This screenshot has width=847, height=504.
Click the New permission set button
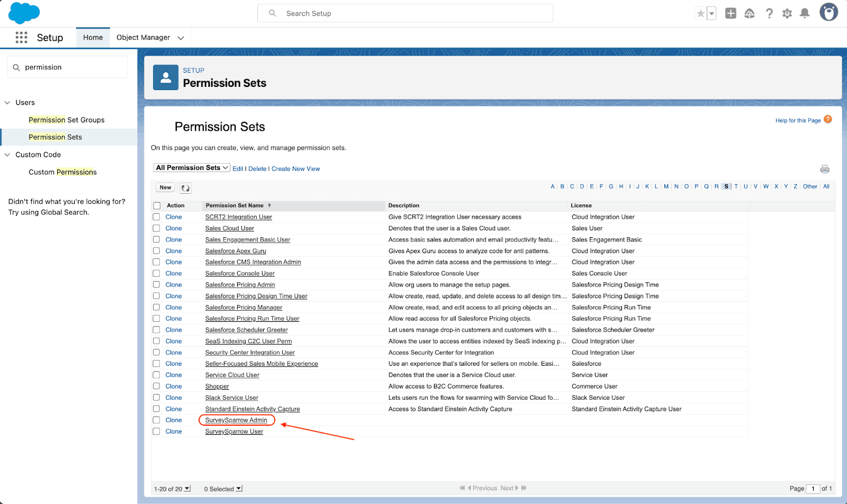click(165, 187)
